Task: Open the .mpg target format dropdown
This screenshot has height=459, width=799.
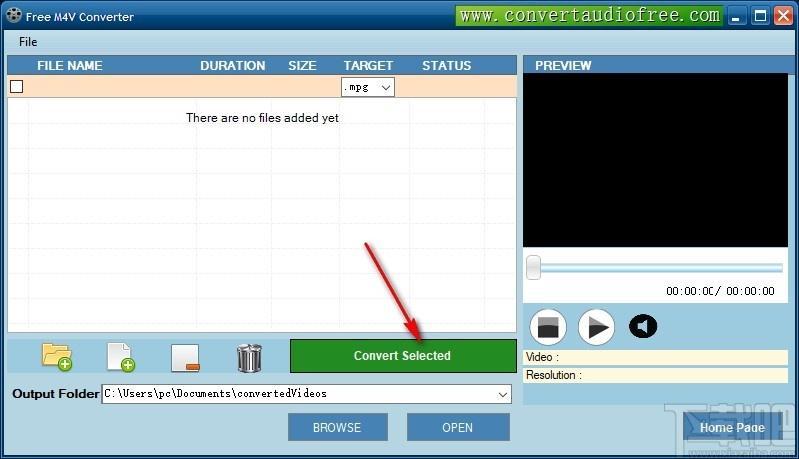Action: coord(367,87)
